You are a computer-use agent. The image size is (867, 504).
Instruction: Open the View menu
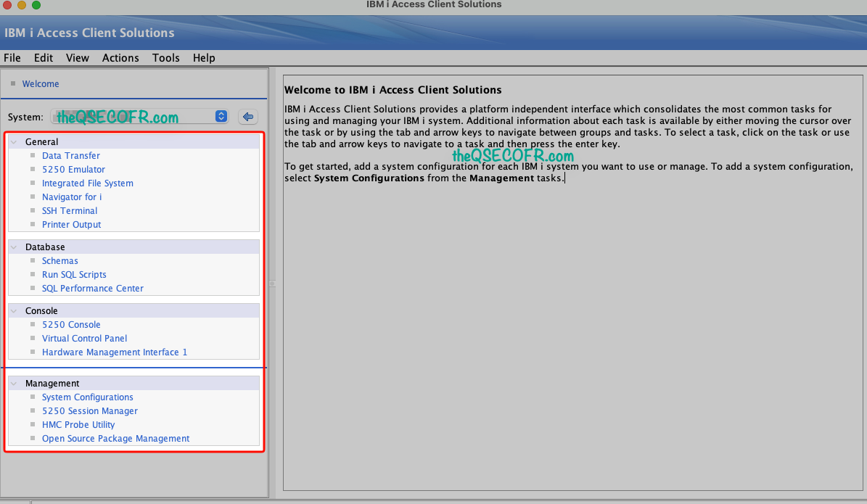pos(78,58)
